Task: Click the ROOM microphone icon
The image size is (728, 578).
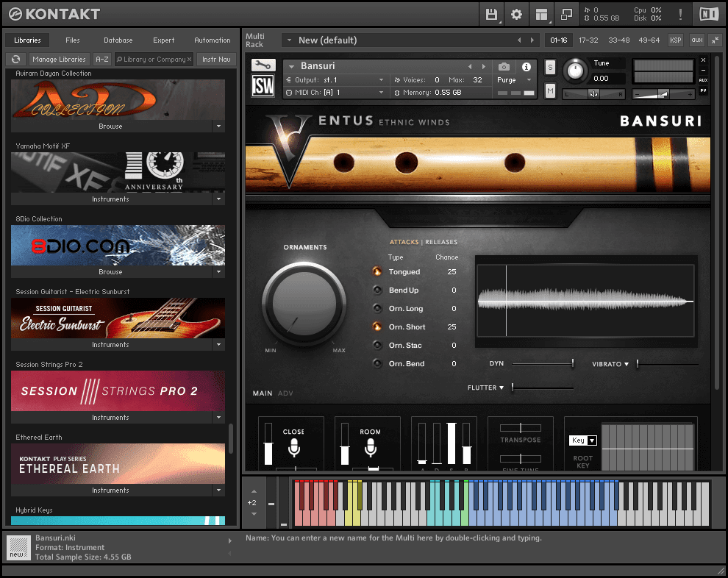Action: [x=370, y=448]
